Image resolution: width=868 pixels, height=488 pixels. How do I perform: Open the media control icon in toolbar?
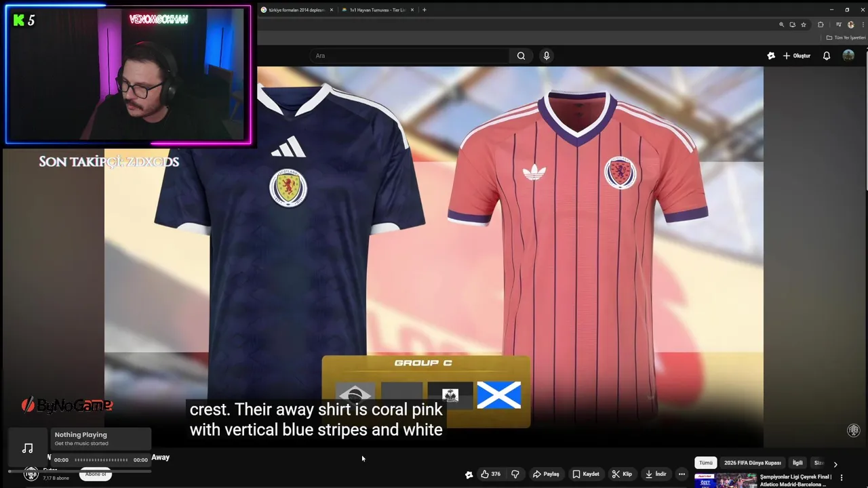tap(839, 24)
